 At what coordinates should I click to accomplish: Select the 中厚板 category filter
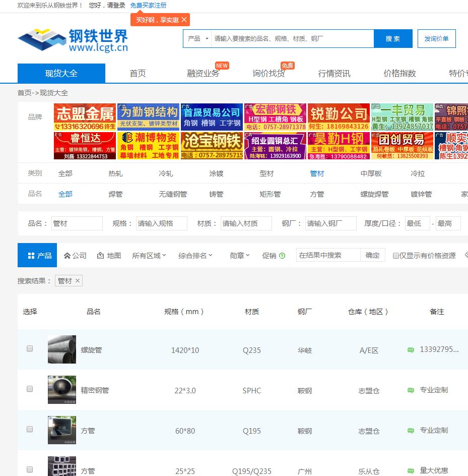[371, 173]
